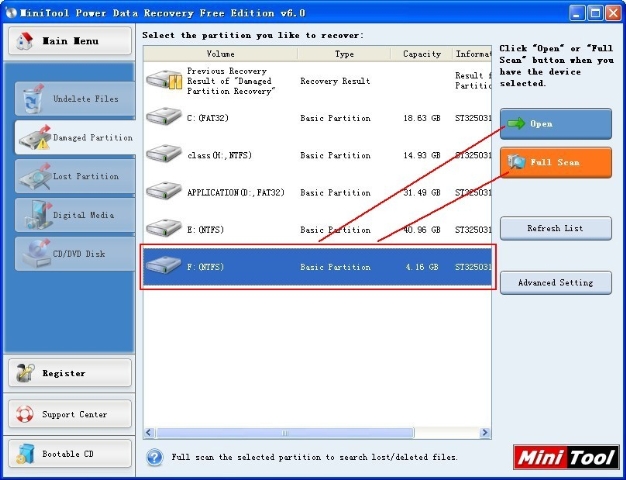This screenshot has height=480, width=626.
Task: Click the 31.49 GB capacity cell
Action: tap(422, 192)
